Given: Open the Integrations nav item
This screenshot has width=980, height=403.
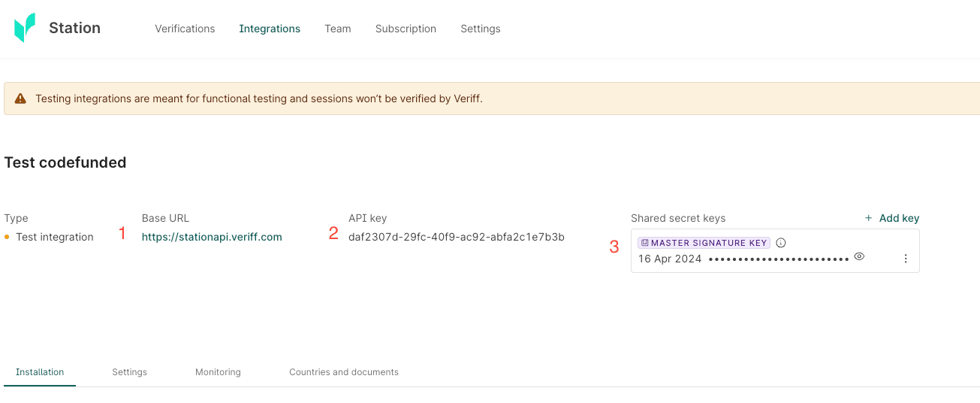Looking at the screenshot, I should point(270,29).
